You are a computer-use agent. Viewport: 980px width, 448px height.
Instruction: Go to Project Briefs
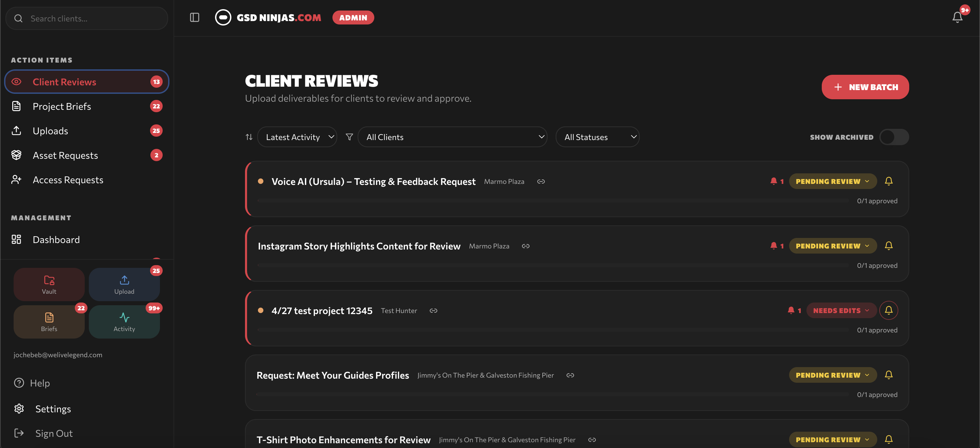pyautogui.click(x=87, y=106)
